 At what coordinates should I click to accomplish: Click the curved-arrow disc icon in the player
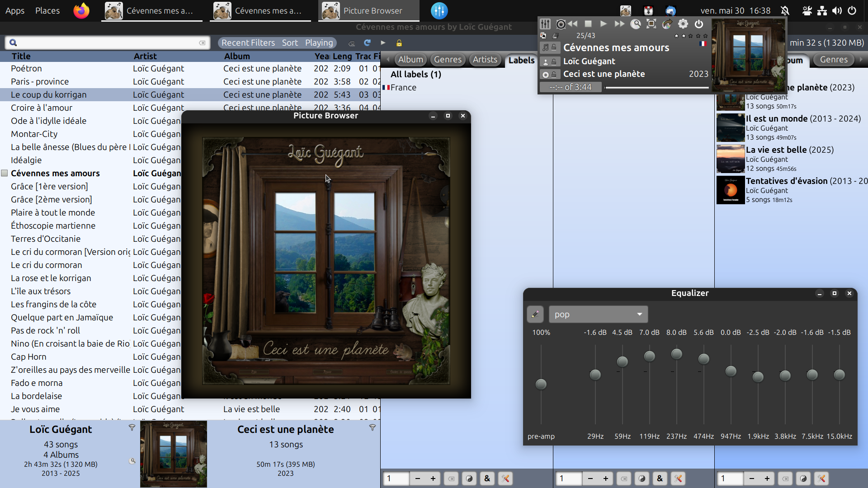tap(667, 24)
